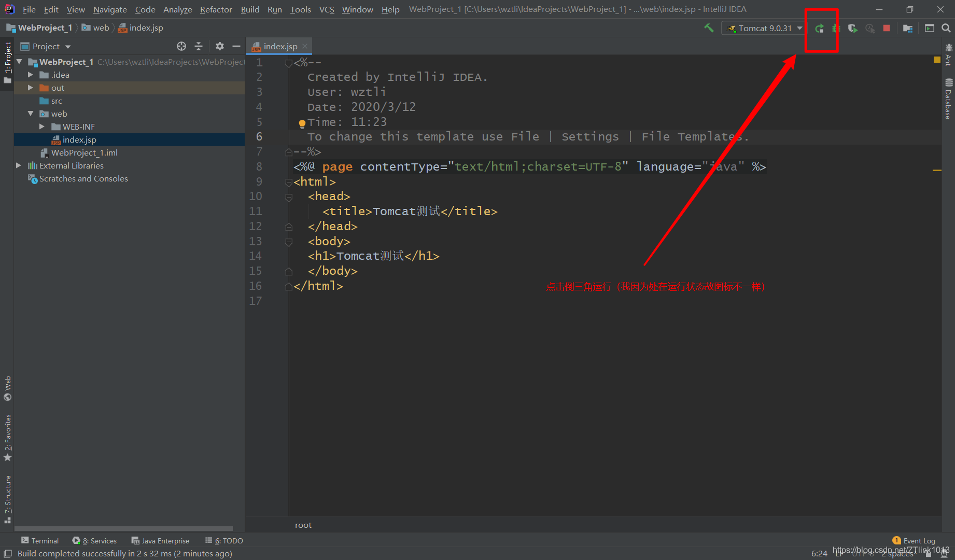Screen dimensions: 955x560
Task: Click the IntelliJ IDEA logo icon in title bar
Action: (x=9, y=9)
